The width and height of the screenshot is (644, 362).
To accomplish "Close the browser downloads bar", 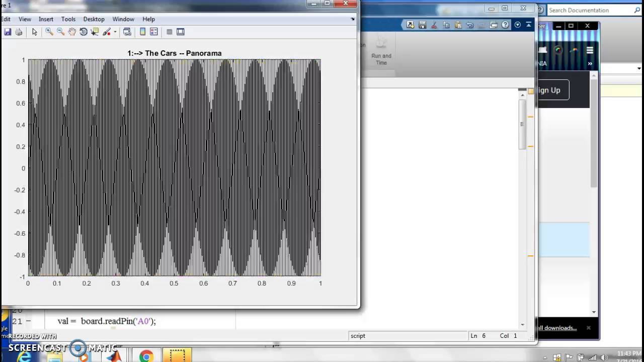I will [x=589, y=328].
